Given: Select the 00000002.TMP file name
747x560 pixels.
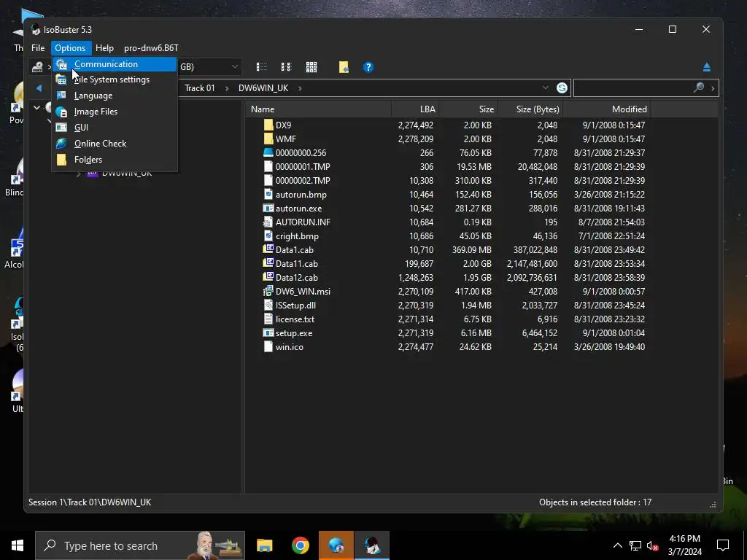Looking at the screenshot, I should (x=303, y=181).
